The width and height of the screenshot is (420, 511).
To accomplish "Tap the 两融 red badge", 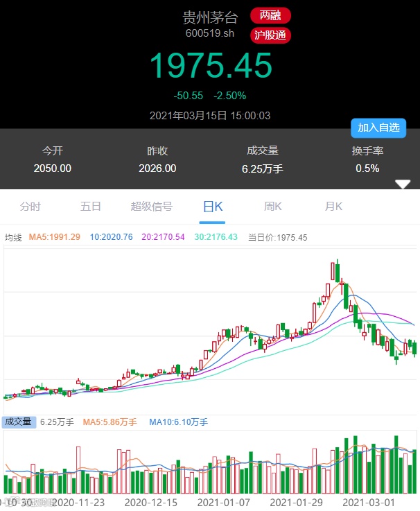I will point(270,15).
